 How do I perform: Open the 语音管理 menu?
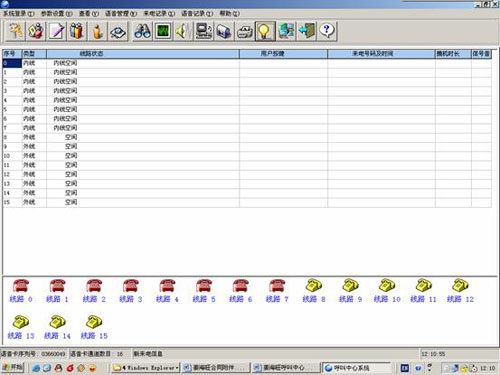pyautogui.click(x=121, y=14)
